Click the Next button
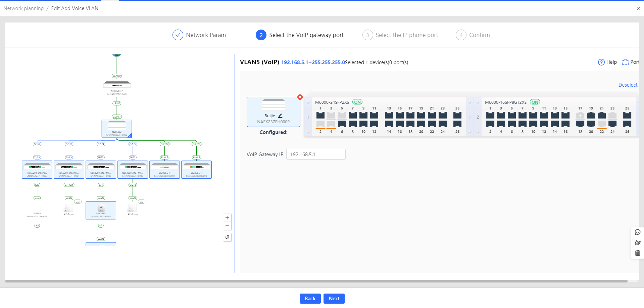Viewport: 644px width, 308px height. click(334, 299)
